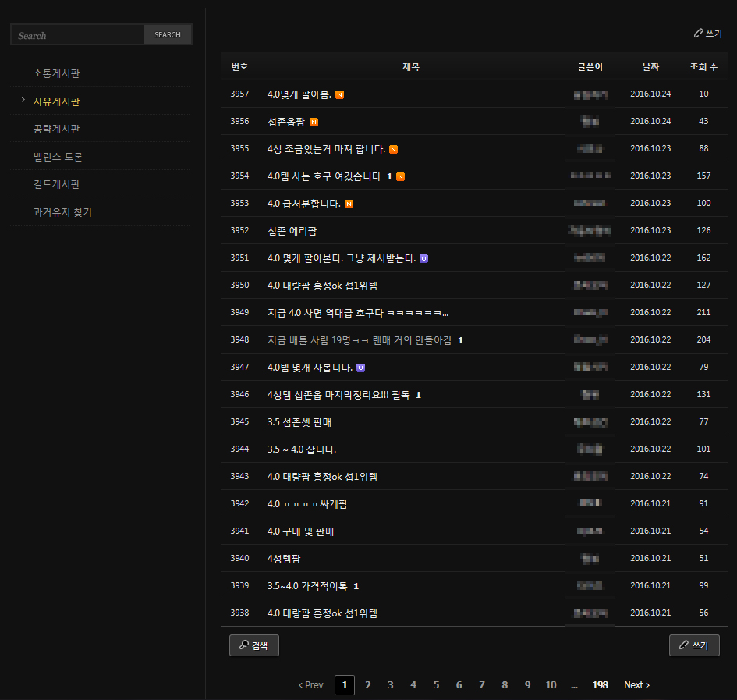Click the orange N badge on post 3957
The image size is (737, 700).
(x=340, y=94)
